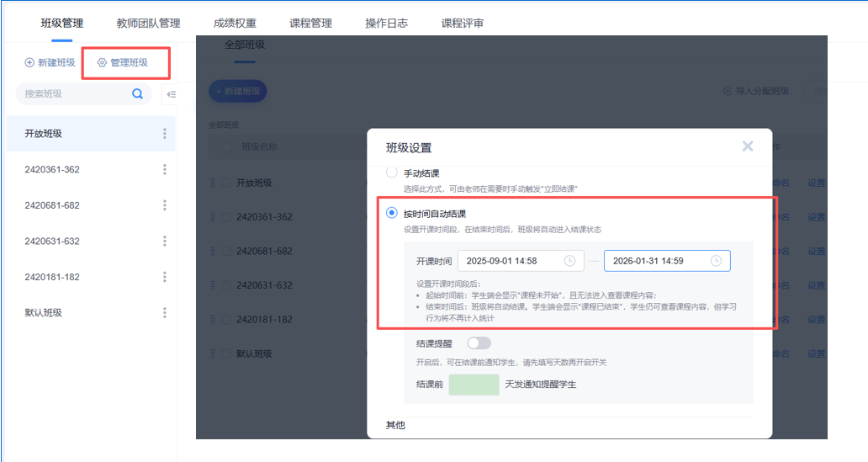This screenshot has height=462, width=868.
Task: Click the 其他 section heading
Action: [395, 425]
